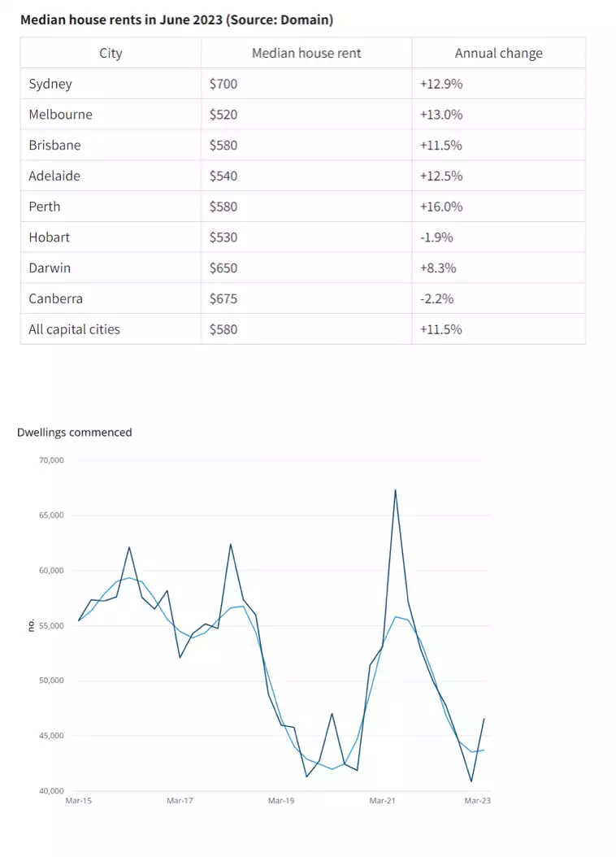The width and height of the screenshot is (616, 857).
Task: Click the Mar-15 x-axis label
Action: (x=78, y=801)
